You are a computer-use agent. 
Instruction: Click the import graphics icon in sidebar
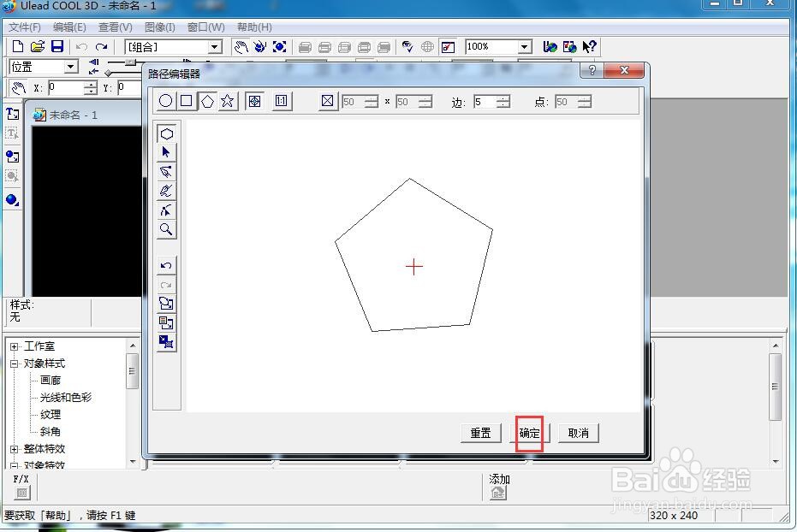coord(166,304)
